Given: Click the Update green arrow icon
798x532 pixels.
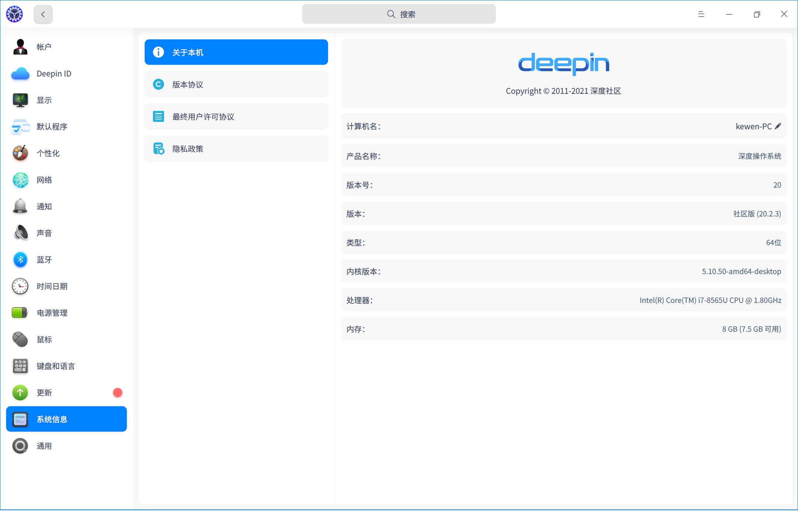Looking at the screenshot, I should (20, 393).
